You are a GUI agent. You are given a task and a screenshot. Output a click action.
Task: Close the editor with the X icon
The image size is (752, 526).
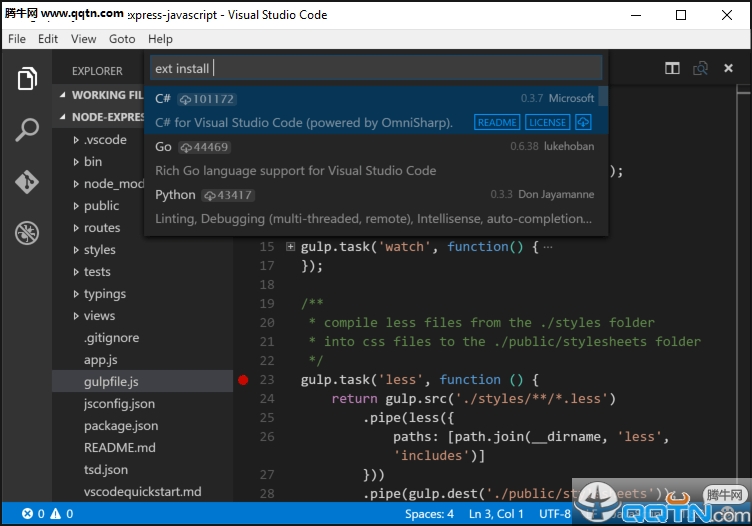pyautogui.click(x=728, y=69)
